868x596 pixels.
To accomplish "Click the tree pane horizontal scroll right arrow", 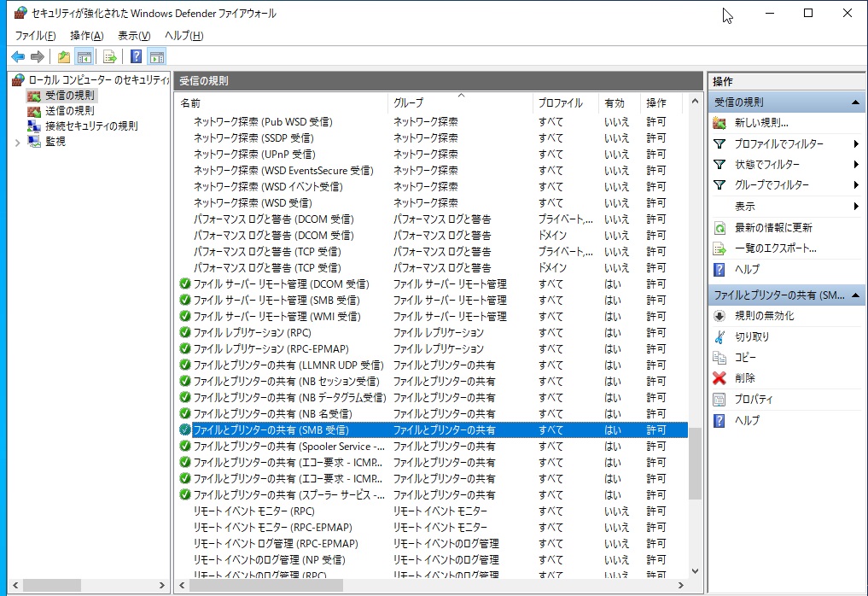I will coord(161,585).
